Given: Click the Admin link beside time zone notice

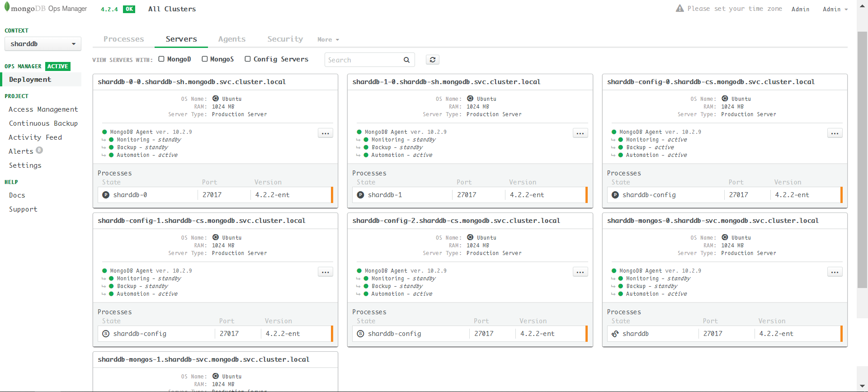Looking at the screenshot, I should 800,9.
